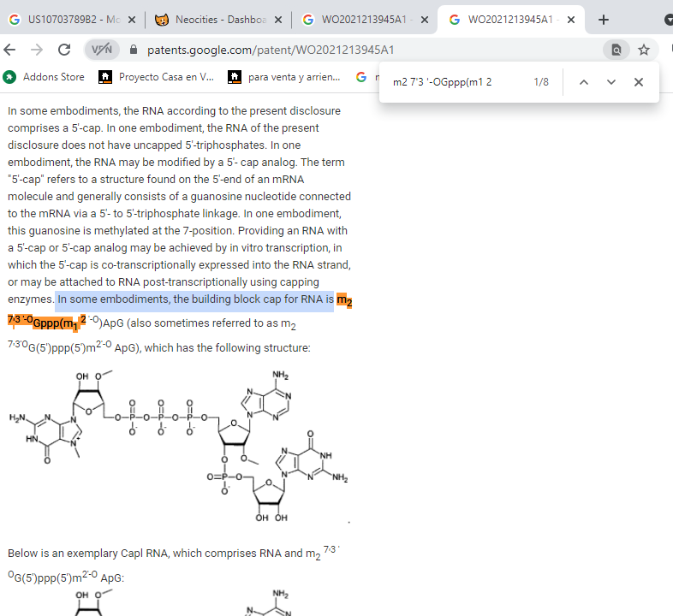Click the address bar URL
The width and height of the screenshot is (673, 616).
271,50
